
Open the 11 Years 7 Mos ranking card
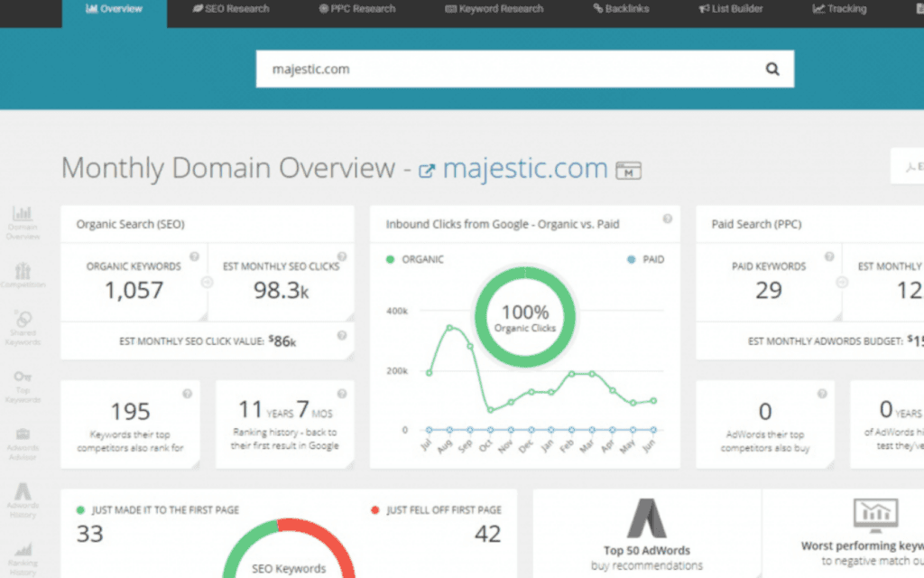(x=284, y=424)
